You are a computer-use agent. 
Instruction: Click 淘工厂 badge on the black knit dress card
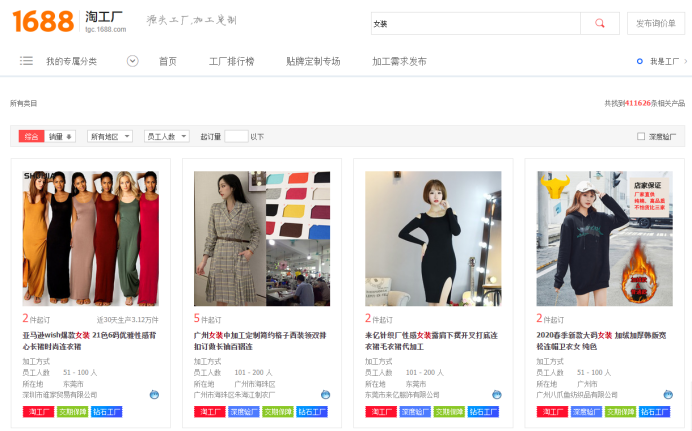pyautogui.click(x=381, y=412)
